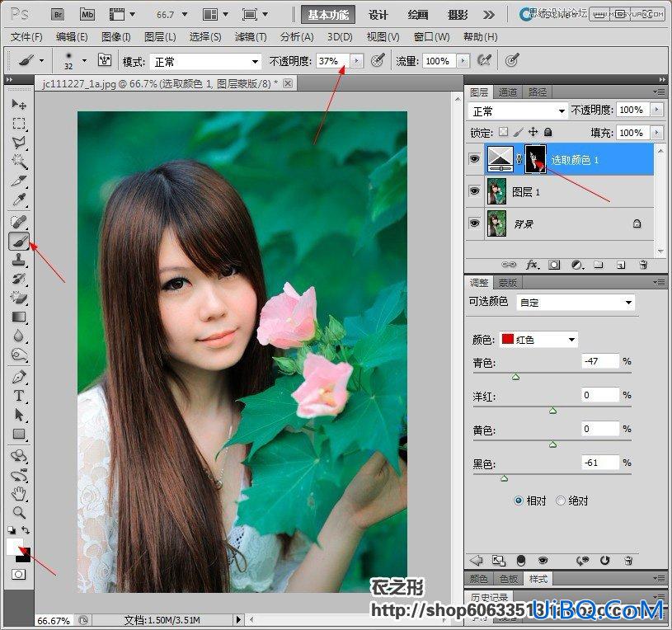Open 流量 slider arrow
This screenshot has height=630, width=672.
pos(463,61)
